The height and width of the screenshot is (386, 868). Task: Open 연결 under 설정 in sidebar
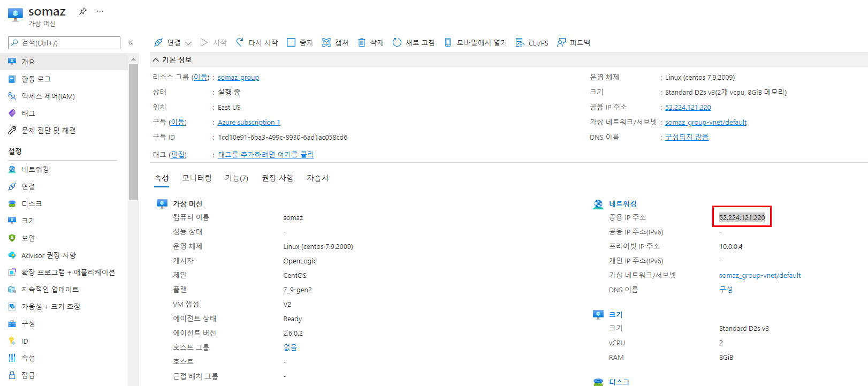(64, 186)
